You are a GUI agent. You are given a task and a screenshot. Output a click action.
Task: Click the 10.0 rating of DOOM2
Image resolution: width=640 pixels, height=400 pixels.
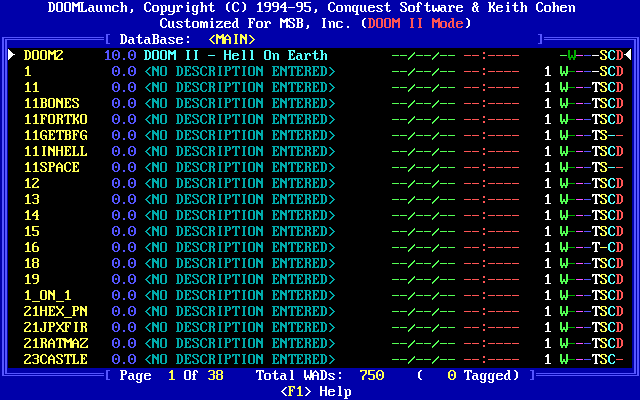click(120, 55)
